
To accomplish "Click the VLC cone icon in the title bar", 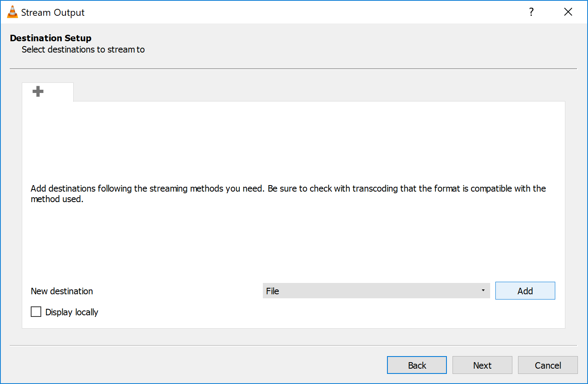I will (x=12, y=12).
